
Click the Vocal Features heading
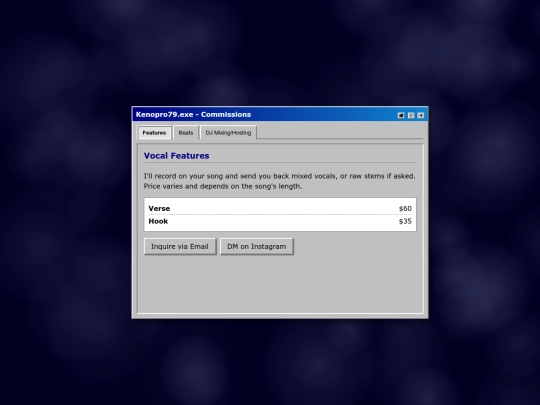[x=176, y=156]
